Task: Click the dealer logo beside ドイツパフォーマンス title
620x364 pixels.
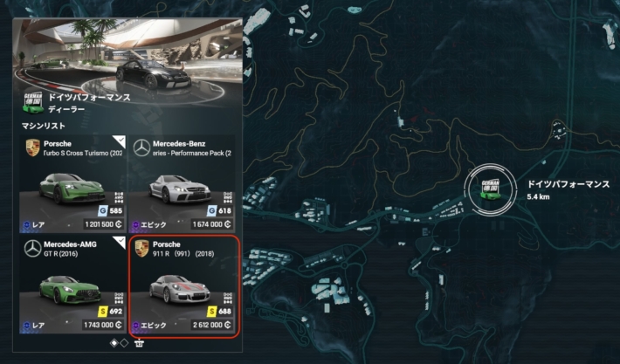Action: [33, 103]
